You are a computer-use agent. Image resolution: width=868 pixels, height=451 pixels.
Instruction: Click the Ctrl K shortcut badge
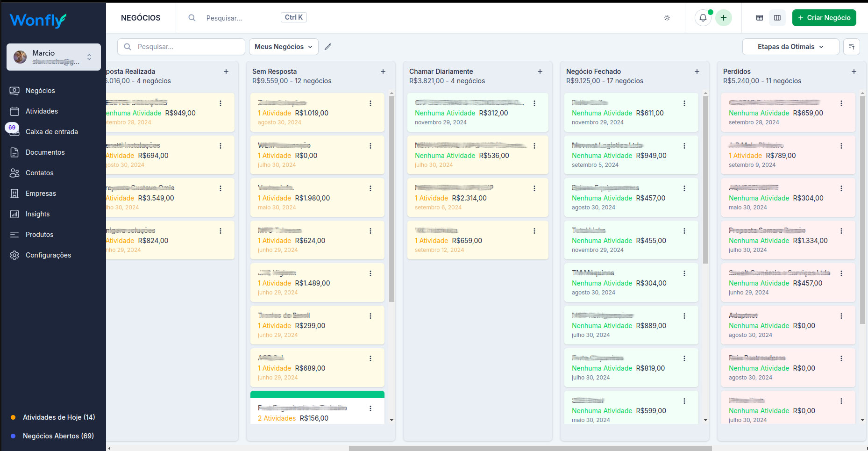point(294,17)
